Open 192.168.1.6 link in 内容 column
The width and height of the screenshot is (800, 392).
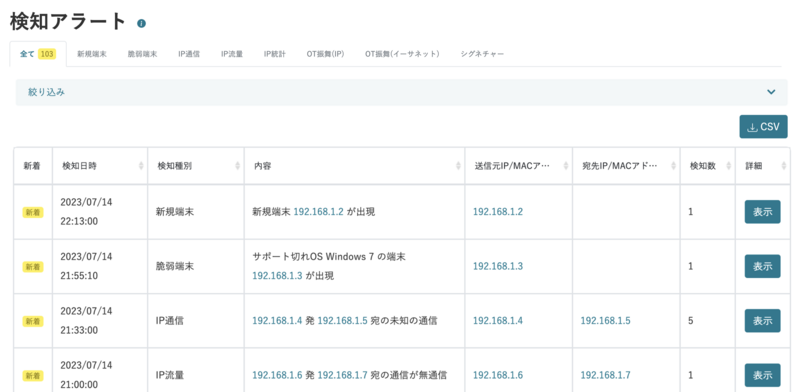(278, 375)
